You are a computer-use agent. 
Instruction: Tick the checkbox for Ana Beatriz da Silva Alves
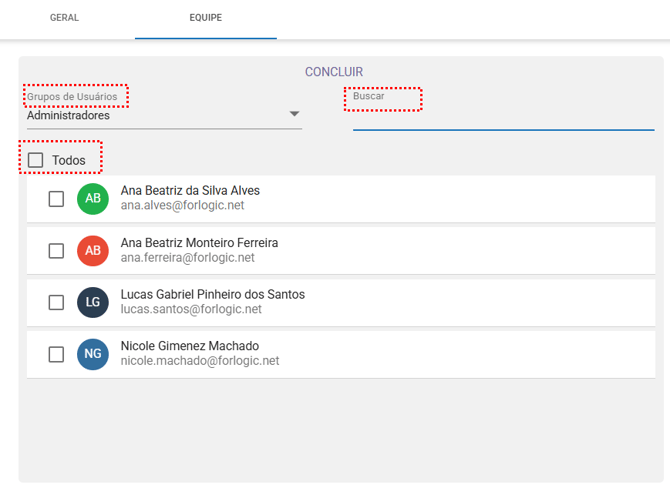coord(57,198)
